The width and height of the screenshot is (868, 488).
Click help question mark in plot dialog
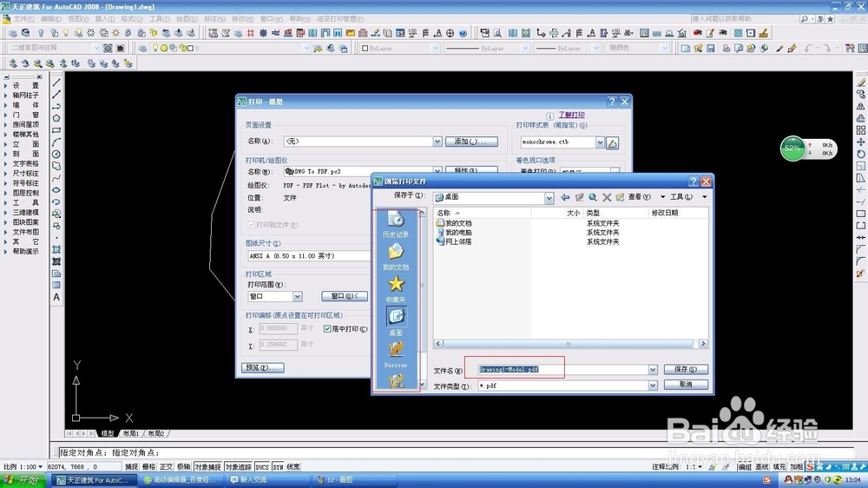click(x=612, y=102)
